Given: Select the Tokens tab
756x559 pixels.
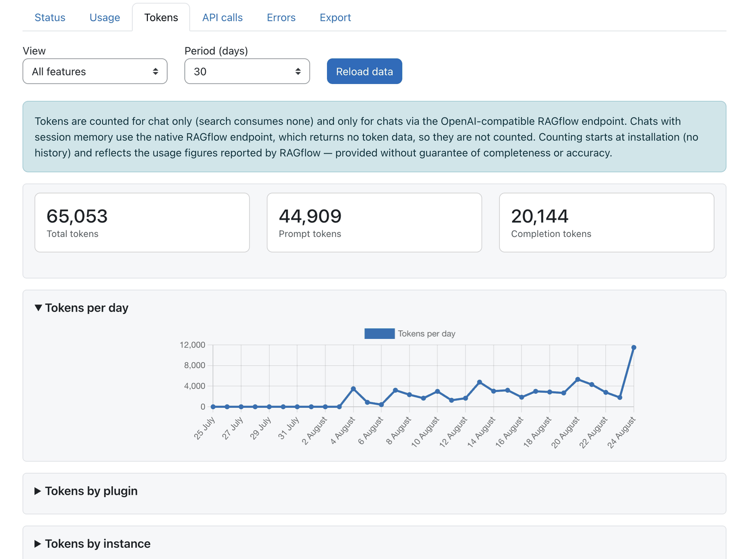Looking at the screenshot, I should 161,17.
